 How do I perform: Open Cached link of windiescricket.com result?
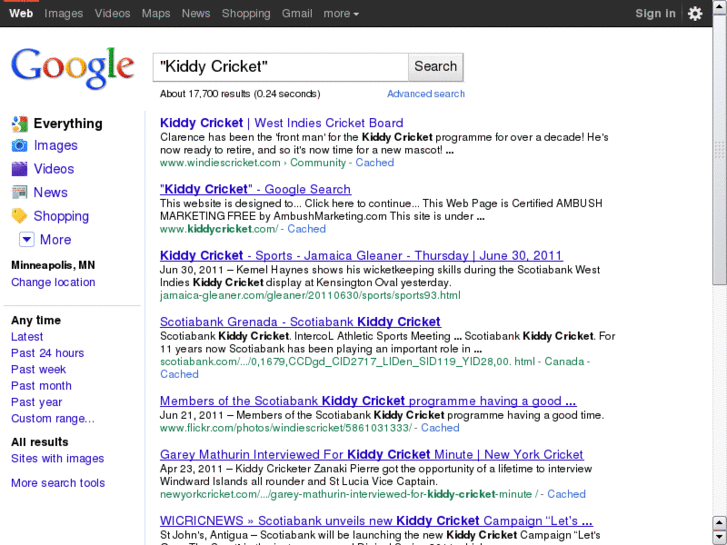tap(375, 163)
